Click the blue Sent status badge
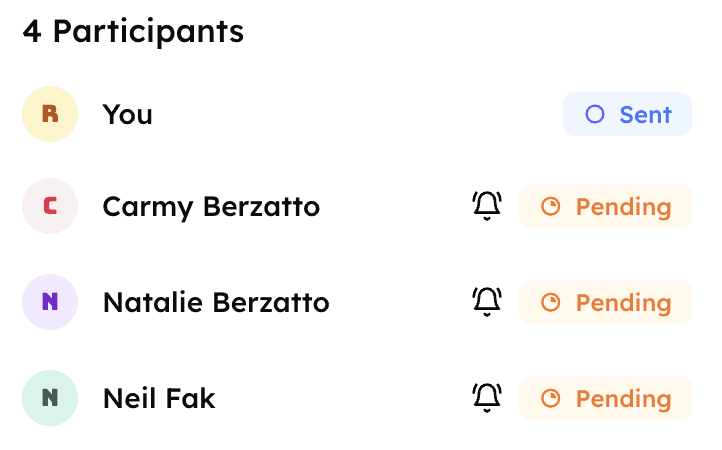The height and width of the screenshot is (450, 722). tap(627, 114)
